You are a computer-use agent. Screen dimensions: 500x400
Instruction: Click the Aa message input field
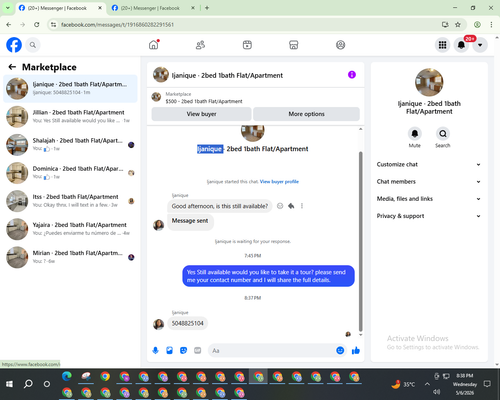tap(272, 351)
